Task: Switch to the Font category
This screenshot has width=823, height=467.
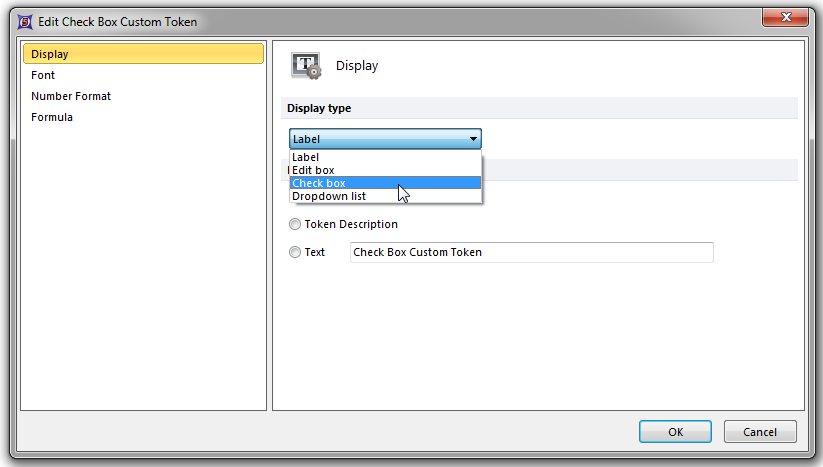Action: 43,75
